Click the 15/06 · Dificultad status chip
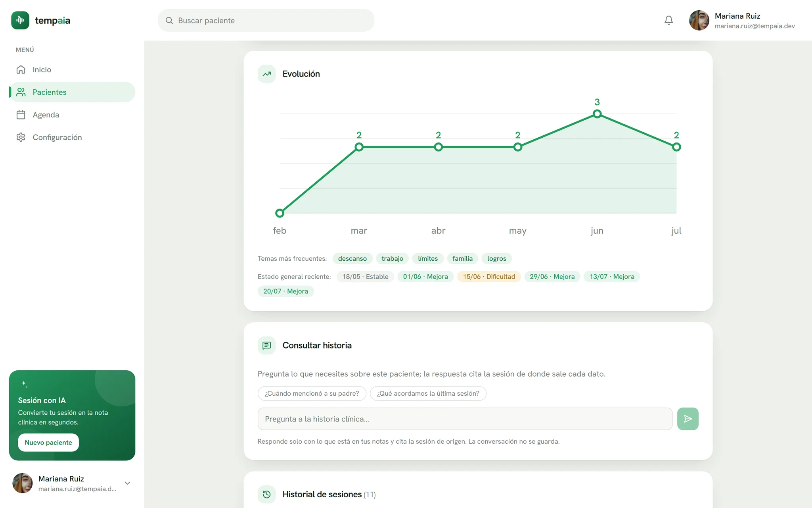The image size is (812, 508). 489,277
